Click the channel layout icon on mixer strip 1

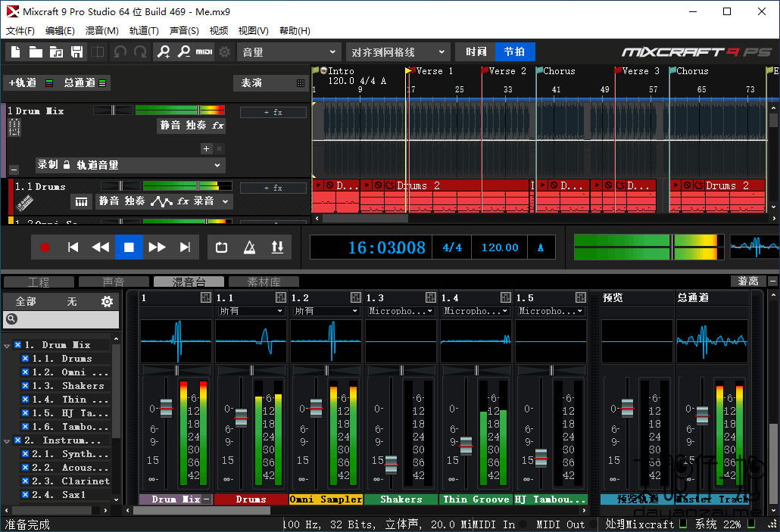[x=206, y=297]
